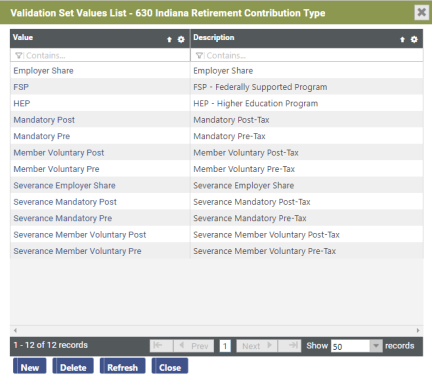432x380 pixels.
Task: Open Value column settings gear icon
Action: coord(181,40)
